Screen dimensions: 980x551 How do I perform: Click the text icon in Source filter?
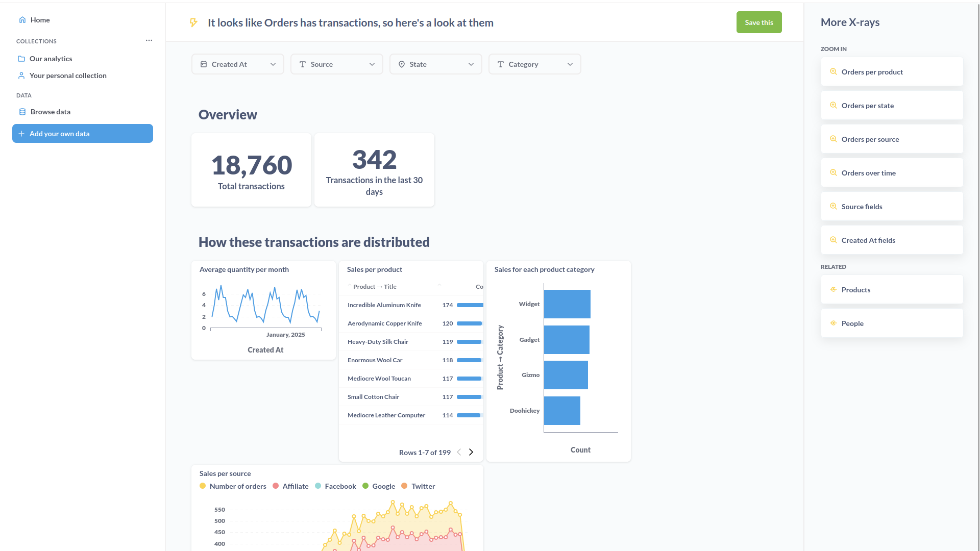303,64
